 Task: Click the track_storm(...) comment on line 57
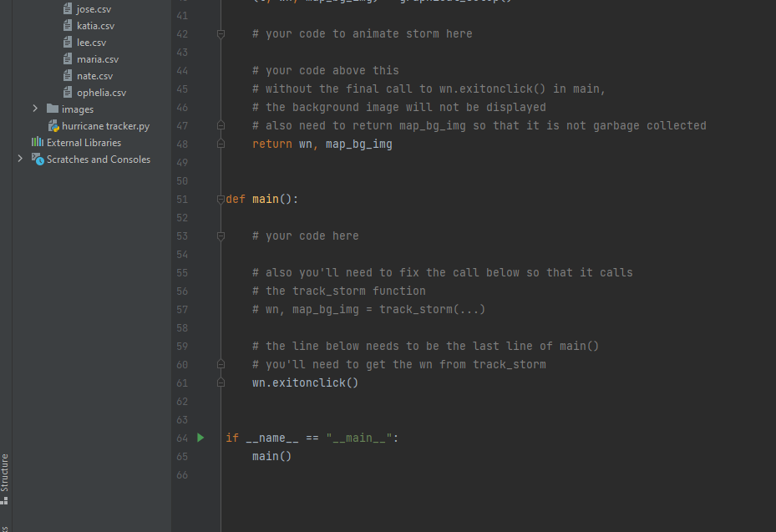coord(368,310)
